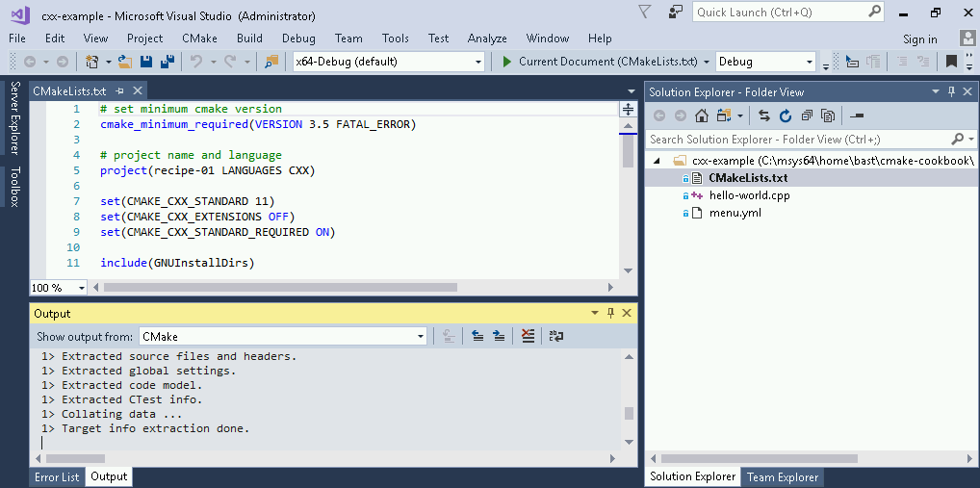Clear all text in Output pane
This screenshot has width=980, height=488.
coord(528,336)
